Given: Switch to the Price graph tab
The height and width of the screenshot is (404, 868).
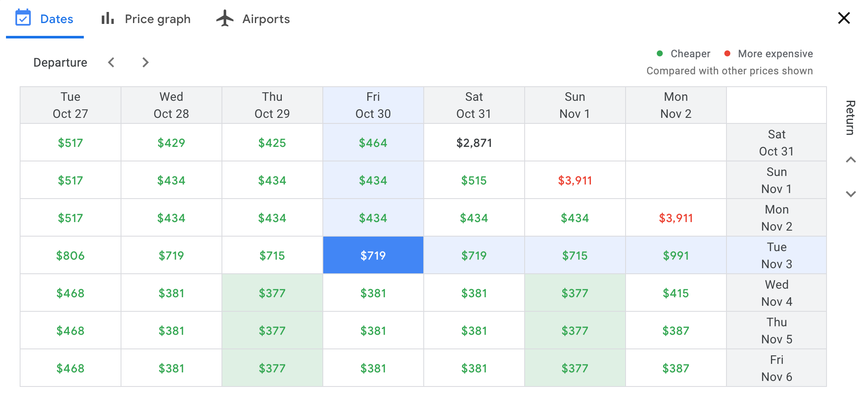Looking at the screenshot, I should [157, 19].
